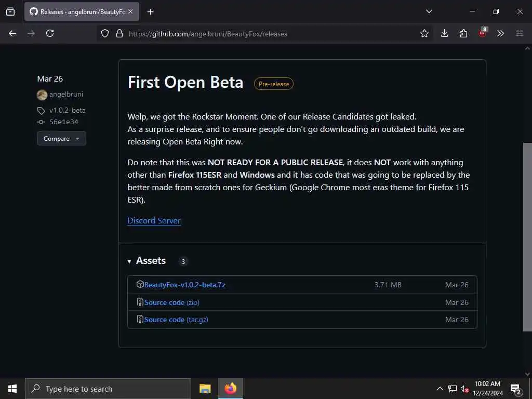Click Mar 26 date in BeautyFox 7z row

point(457,285)
